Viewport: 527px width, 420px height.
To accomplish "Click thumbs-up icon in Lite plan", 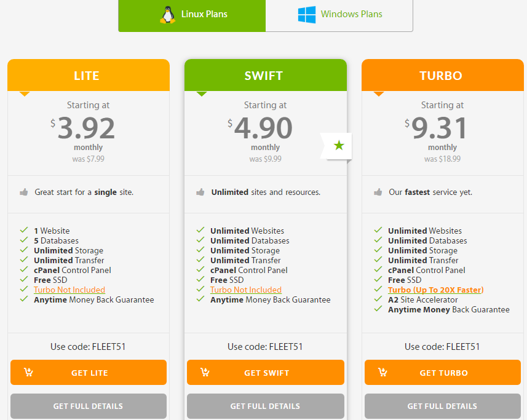I will pyautogui.click(x=24, y=192).
